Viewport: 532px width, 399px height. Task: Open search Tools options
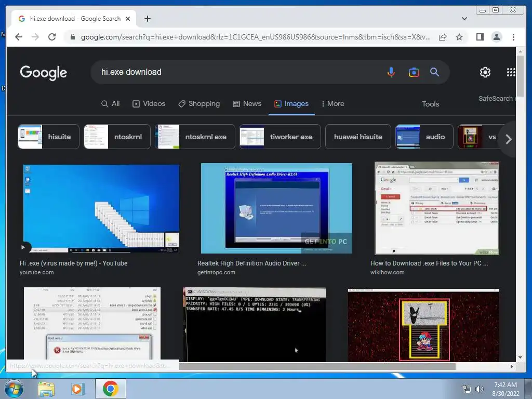(x=430, y=104)
